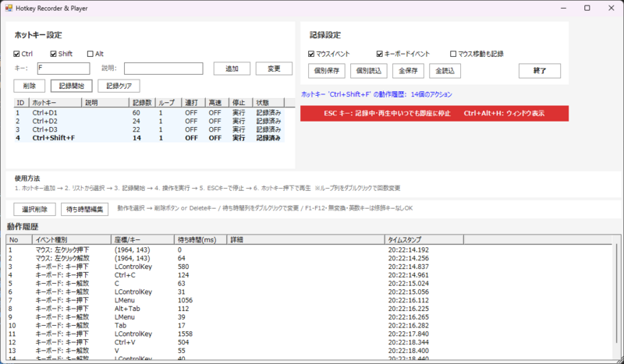Viewport: 624px width, 364px height.
Task: Click the app icon in the title bar
Action: (9, 6)
